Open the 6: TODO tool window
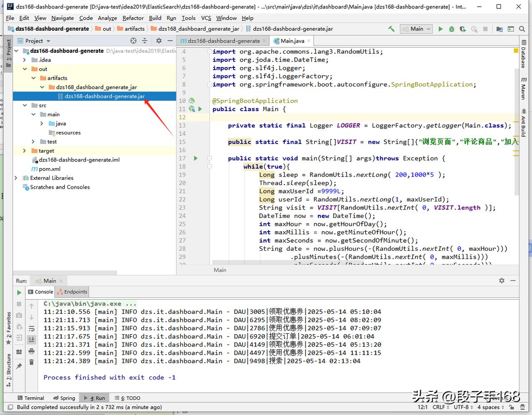Image resolution: width=532 pixels, height=415 pixels. point(127,398)
